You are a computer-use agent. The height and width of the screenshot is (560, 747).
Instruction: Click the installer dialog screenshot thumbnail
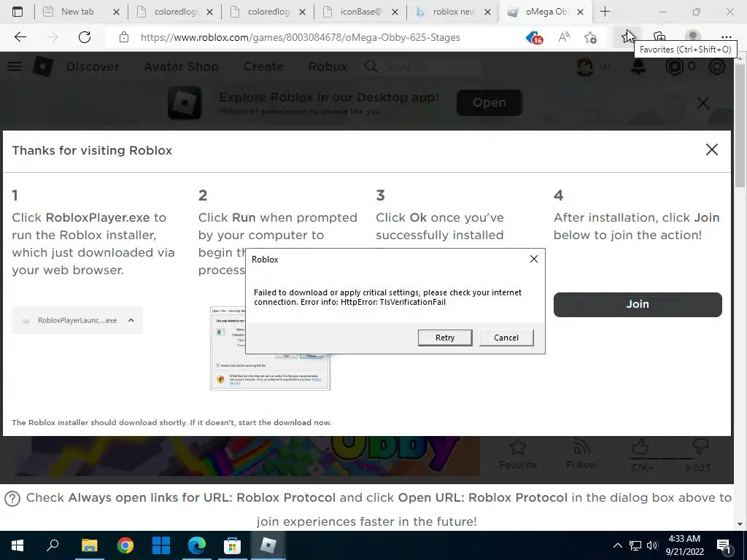(270, 349)
